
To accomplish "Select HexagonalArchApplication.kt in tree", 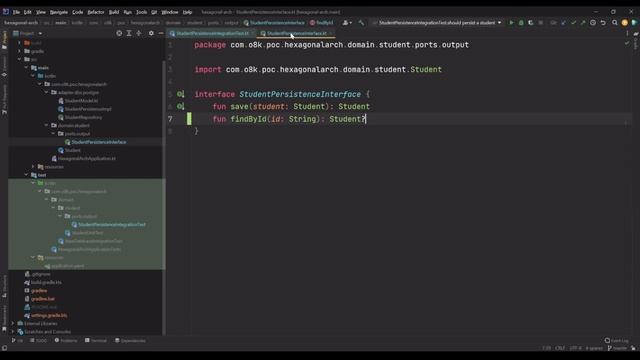I will point(87,158).
